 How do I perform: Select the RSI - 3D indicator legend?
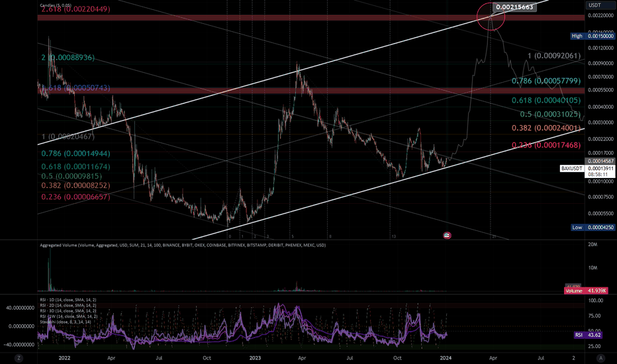click(x=68, y=311)
